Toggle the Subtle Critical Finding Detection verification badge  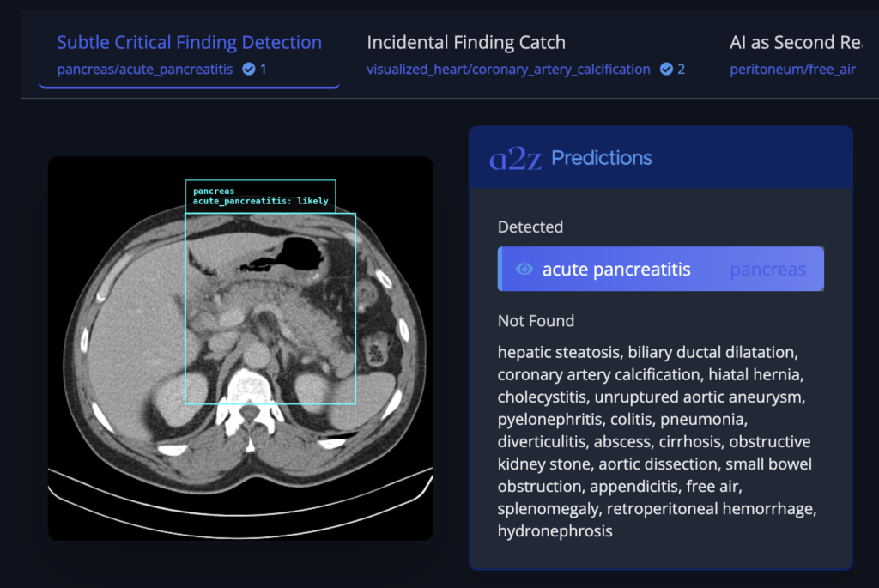pyautogui.click(x=247, y=70)
